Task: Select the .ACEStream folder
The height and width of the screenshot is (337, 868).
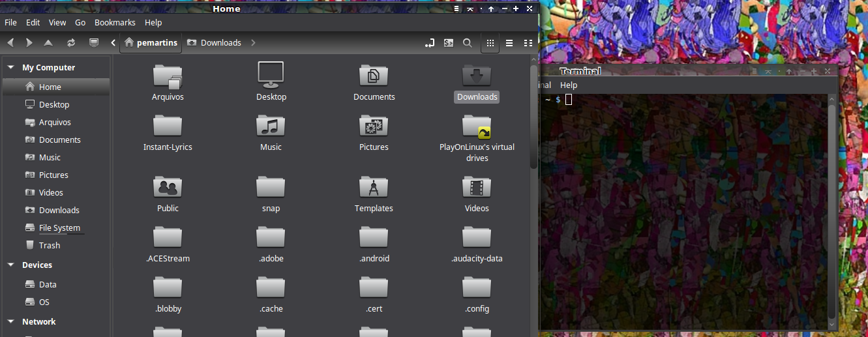Action: [168, 237]
